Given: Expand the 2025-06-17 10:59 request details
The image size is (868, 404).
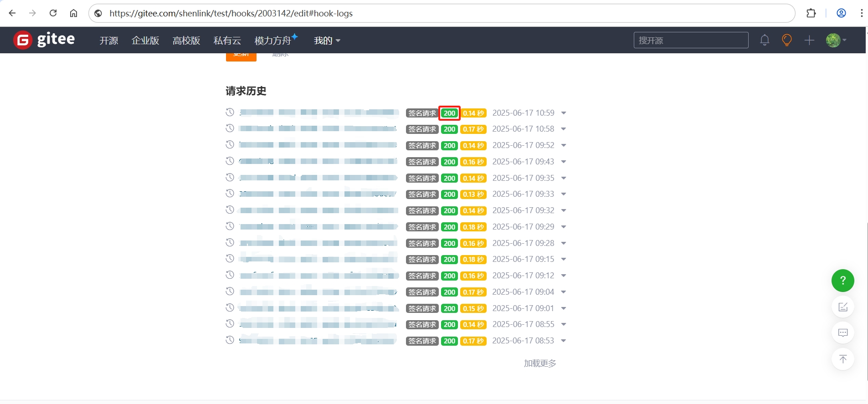Looking at the screenshot, I should [564, 113].
